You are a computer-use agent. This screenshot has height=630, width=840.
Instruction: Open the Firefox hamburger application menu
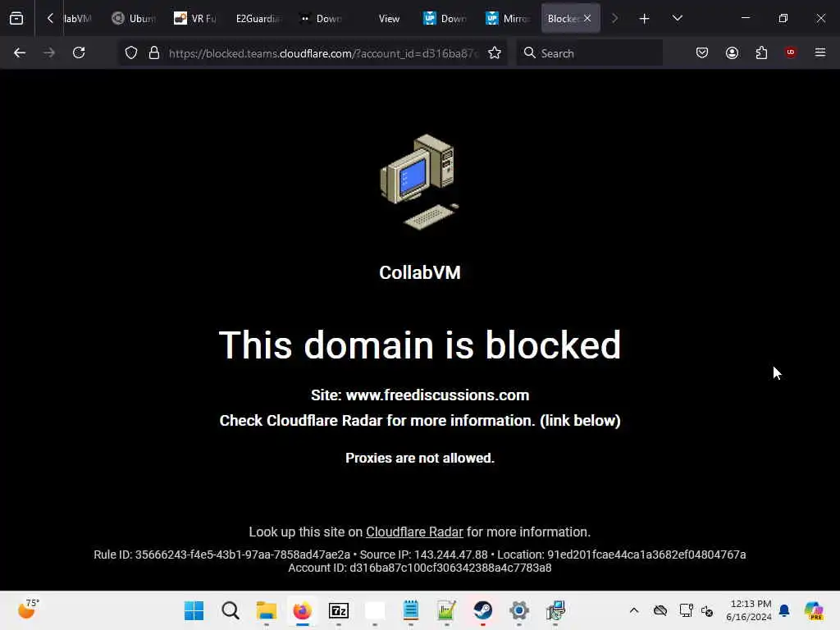(820, 52)
